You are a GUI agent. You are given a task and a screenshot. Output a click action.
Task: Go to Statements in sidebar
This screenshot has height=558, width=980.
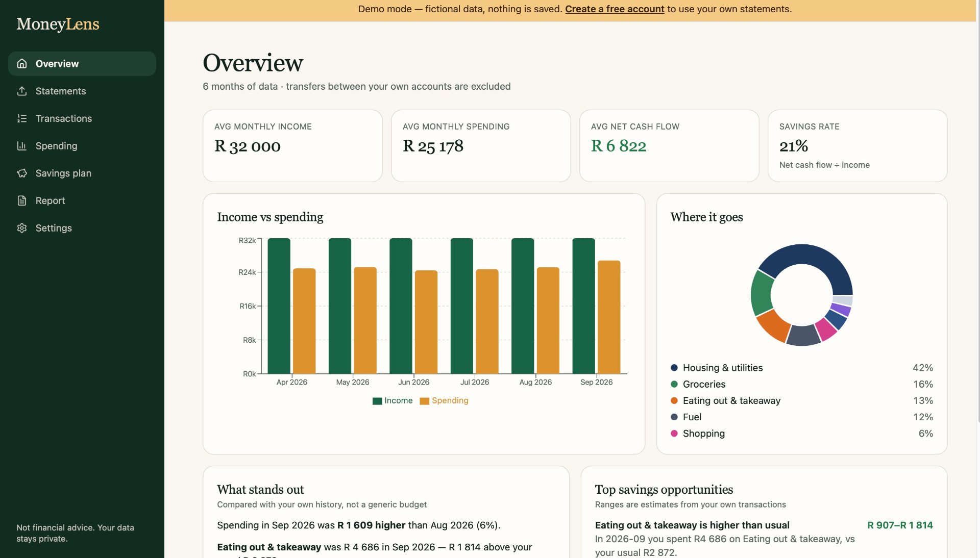point(82,91)
